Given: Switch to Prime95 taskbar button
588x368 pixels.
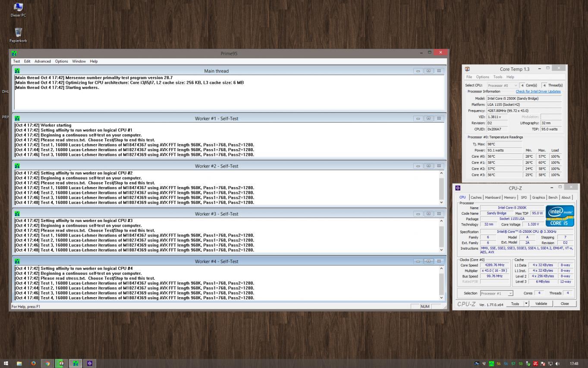Looking at the screenshot, I should coord(75,363).
